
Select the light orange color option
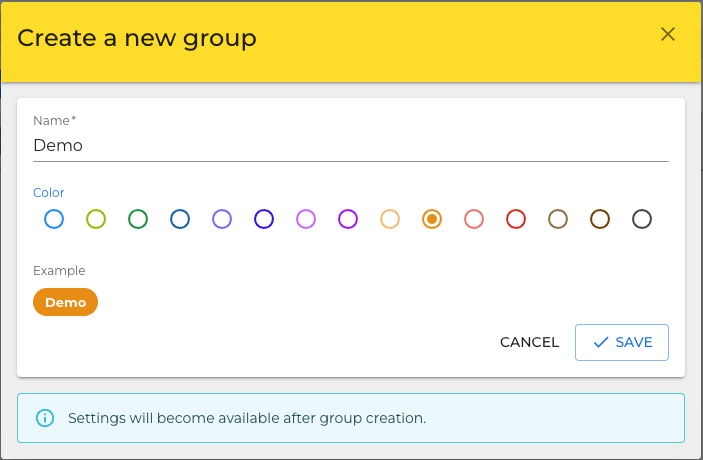[x=390, y=219]
